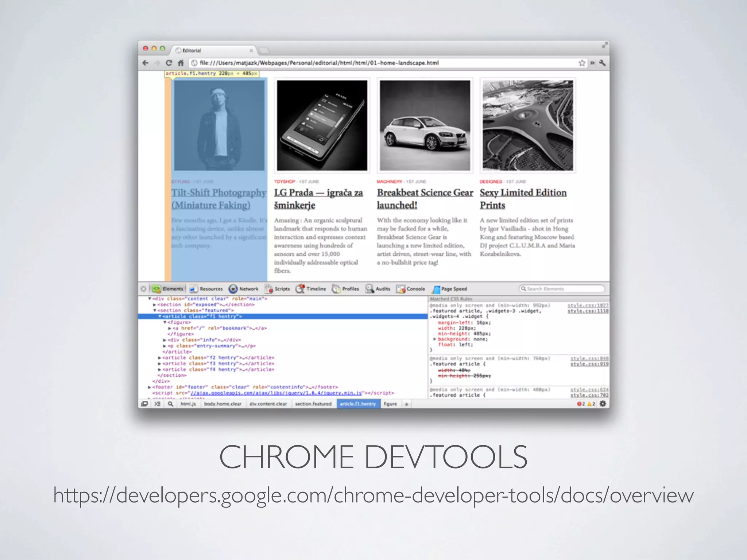Select html.js in the breadcrumb bar

click(x=188, y=404)
